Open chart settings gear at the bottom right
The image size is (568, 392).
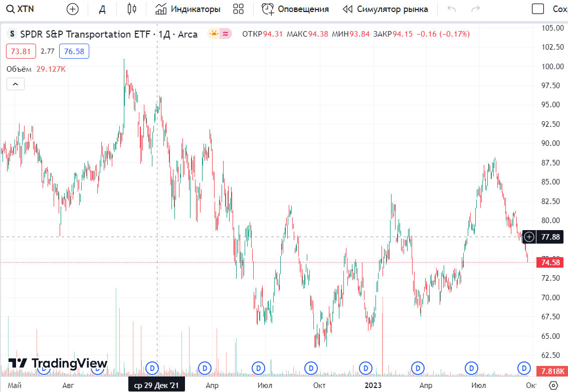point(553,385)
